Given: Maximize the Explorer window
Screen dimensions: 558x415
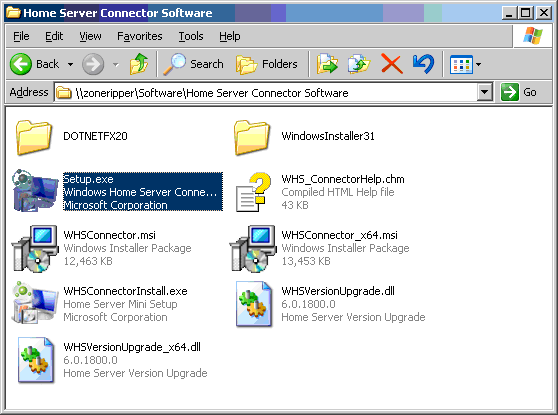Looking at the screenshot, I should click(x=526, y=13).
